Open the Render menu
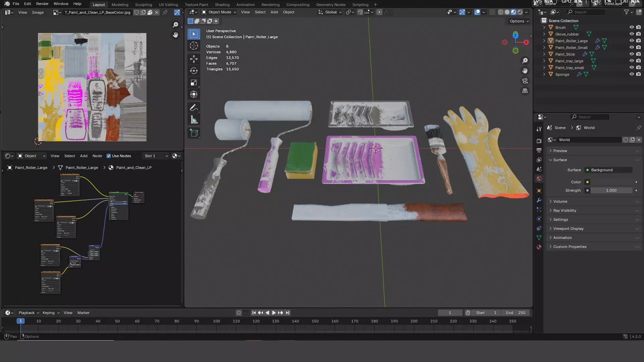Screen dimensions: 644x362 [x=42, y=4]
